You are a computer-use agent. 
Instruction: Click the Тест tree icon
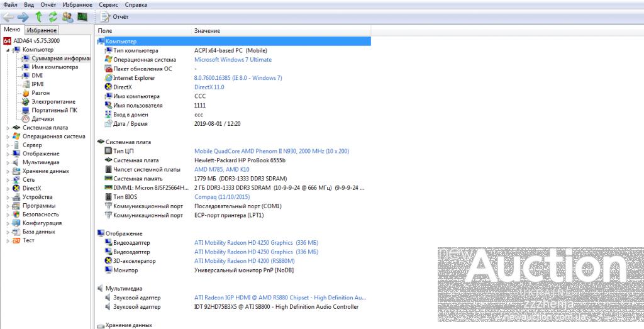tap(16, 241)
